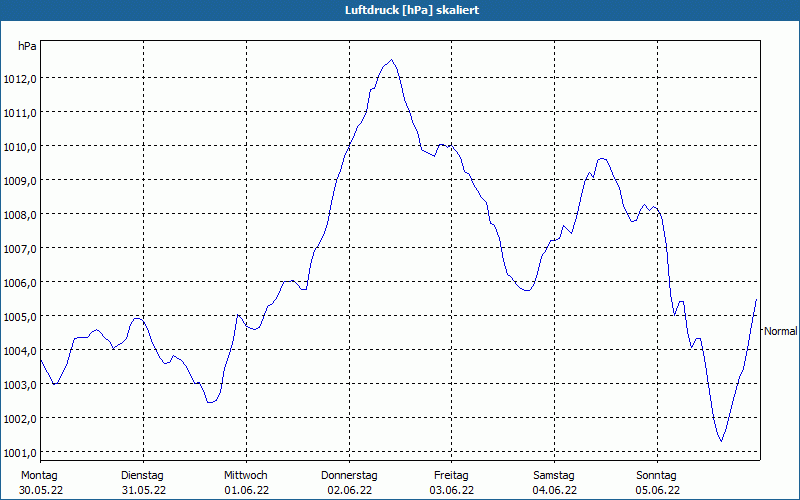Click the 1004,0 axis value
The image size is (800, 500).
(x=20, y=351)
